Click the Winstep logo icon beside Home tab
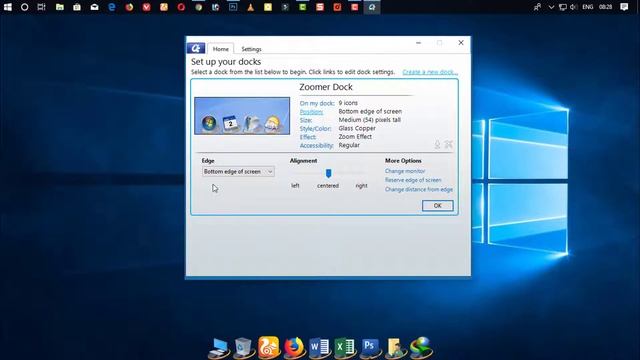The height and width of the screenshot is (360, 640). (196, 48)
